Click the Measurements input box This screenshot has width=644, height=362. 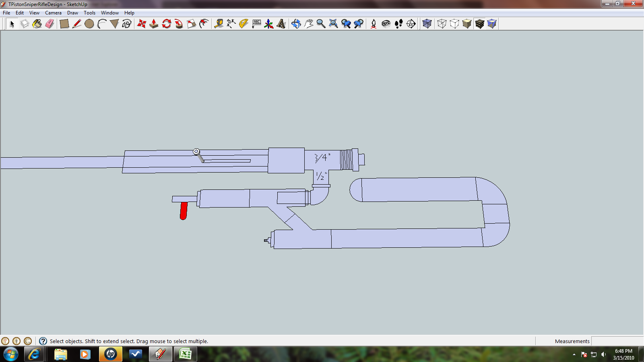[x=617, y=341]
